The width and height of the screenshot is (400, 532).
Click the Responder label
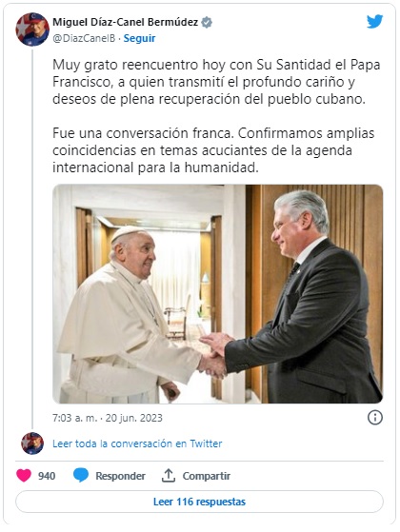pos(120,476)
